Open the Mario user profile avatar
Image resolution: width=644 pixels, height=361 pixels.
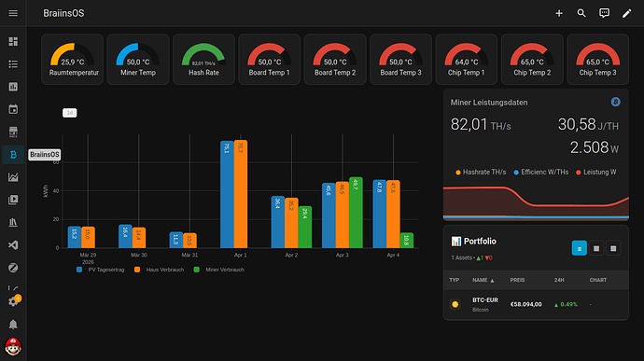[13, 347]
